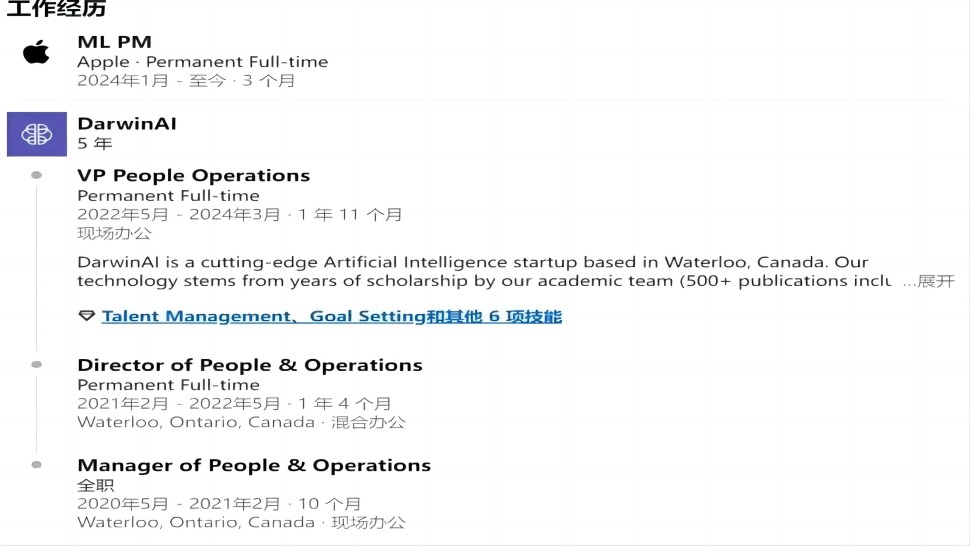Open the ML PM position title
This screenshot has width=970, height=546.
(114, 42)
